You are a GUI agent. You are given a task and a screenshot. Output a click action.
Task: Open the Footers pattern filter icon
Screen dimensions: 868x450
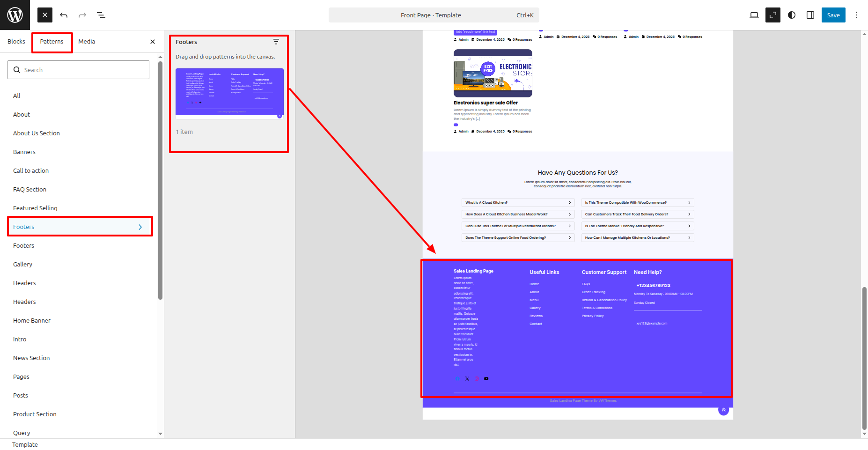tap(276, 42)
